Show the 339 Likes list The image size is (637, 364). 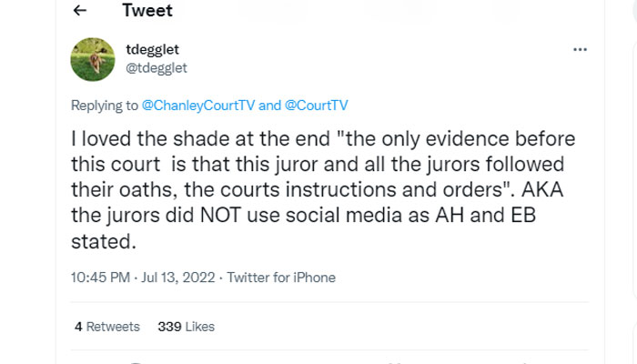point(186,326)
